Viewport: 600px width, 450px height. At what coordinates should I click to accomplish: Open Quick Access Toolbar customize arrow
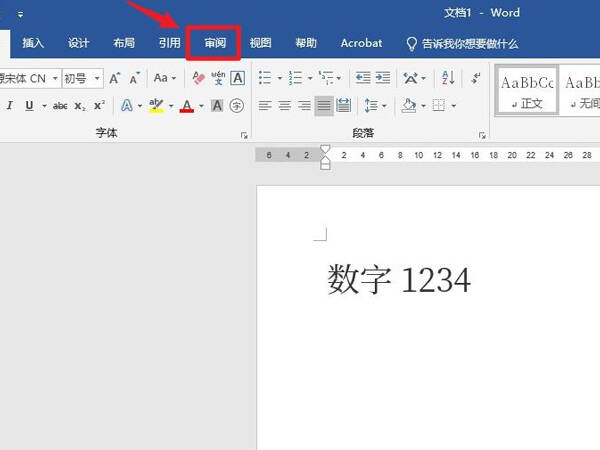coord(20,15)
